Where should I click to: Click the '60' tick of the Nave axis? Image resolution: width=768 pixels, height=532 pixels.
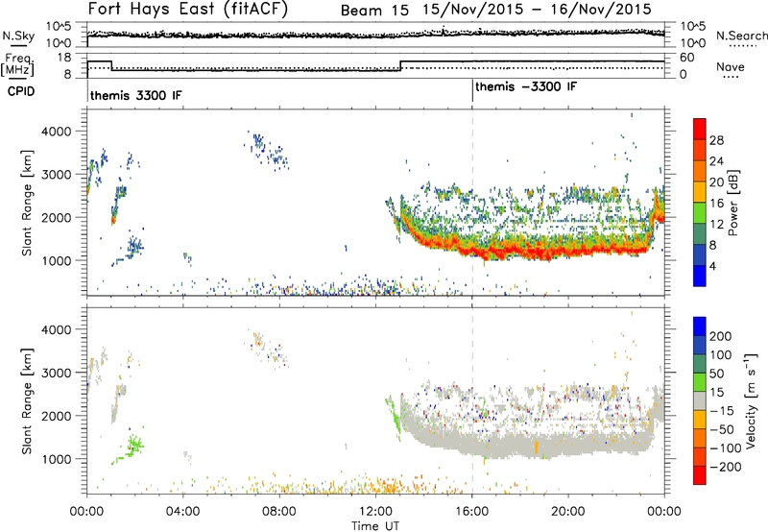click(687, 58)
